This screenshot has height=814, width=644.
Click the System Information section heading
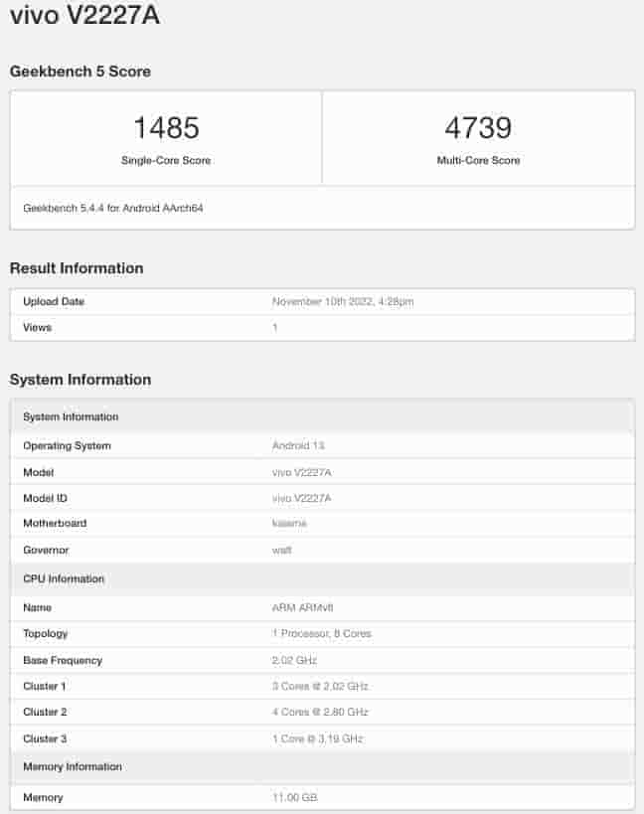tap(80, 380)
